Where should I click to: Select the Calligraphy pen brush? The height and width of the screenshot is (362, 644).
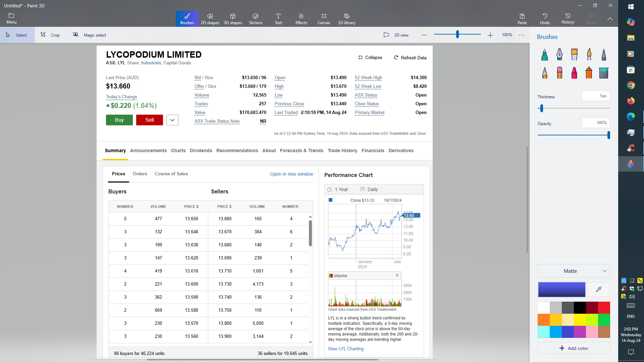(559, 54)
